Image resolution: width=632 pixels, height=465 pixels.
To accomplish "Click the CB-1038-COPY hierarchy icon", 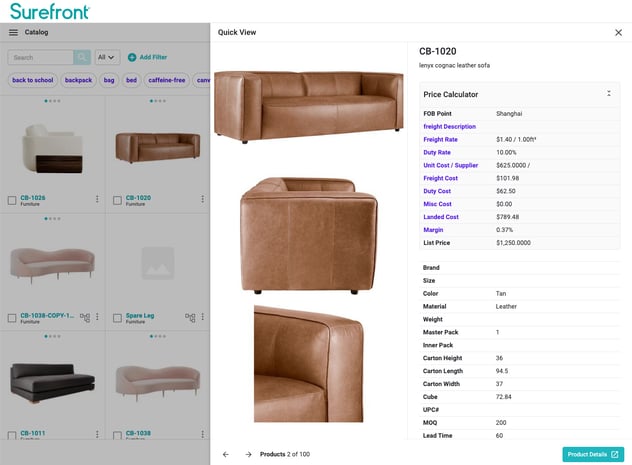I will 85,318.
